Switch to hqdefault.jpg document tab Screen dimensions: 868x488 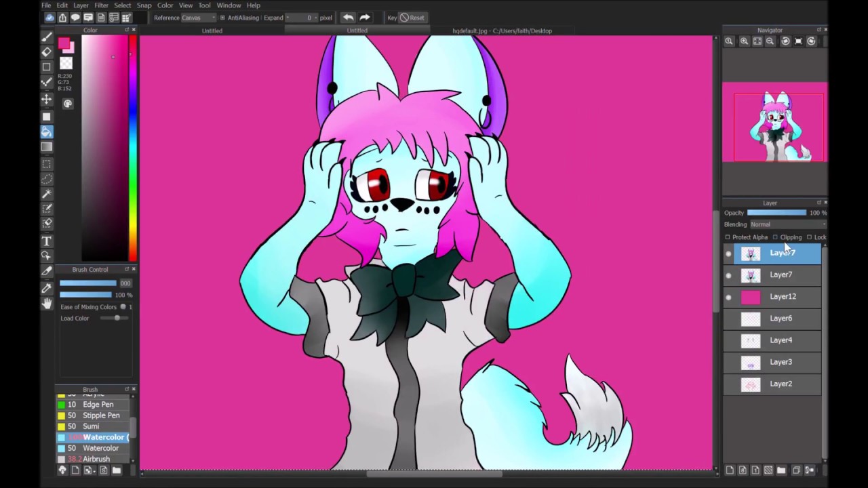[502, 30]
